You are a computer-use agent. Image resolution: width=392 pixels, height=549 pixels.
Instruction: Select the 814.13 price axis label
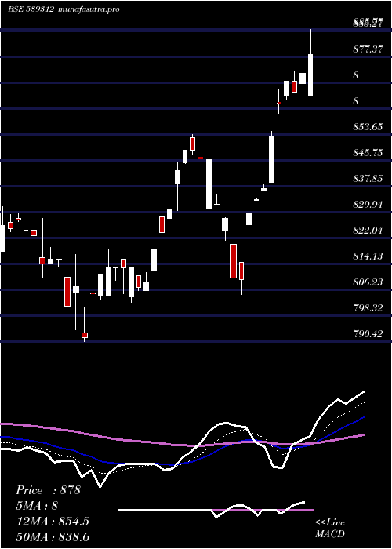(x=367, y=256)
